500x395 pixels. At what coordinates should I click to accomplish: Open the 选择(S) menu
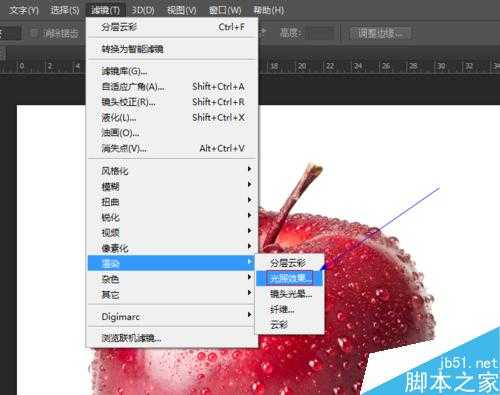click(65, 10)
